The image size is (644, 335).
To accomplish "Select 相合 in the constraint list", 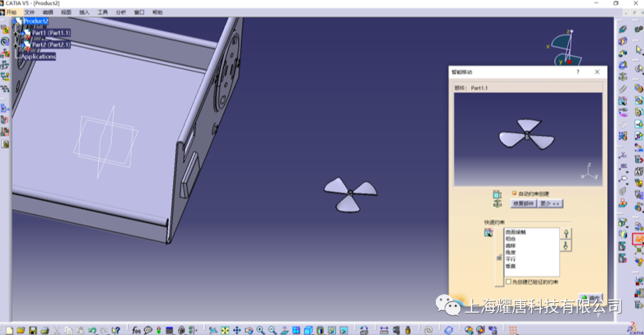I will [x=510, y=239].
